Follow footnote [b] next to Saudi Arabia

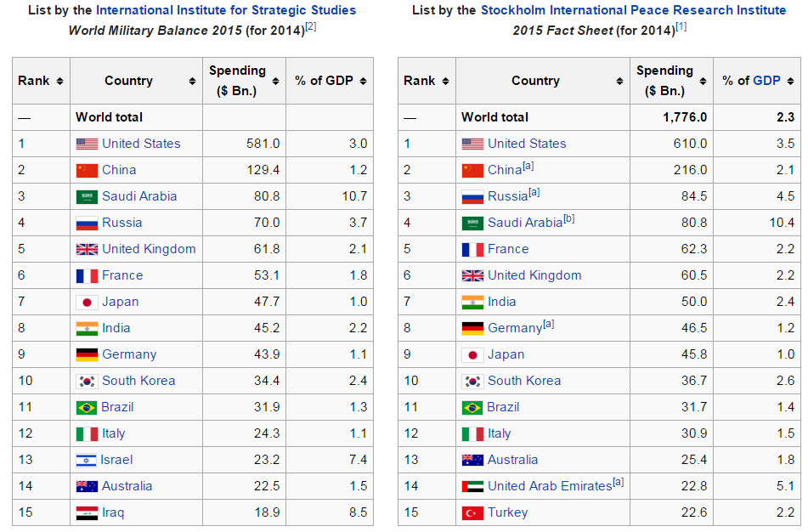click(569, 218)
